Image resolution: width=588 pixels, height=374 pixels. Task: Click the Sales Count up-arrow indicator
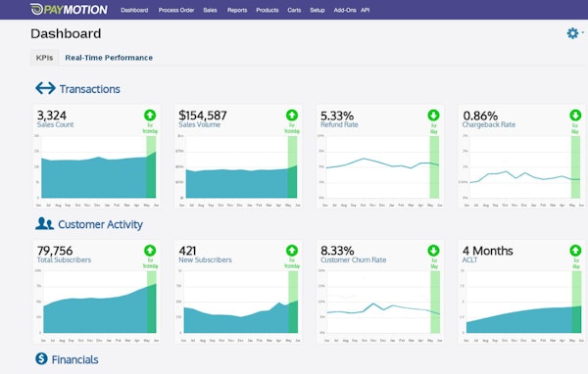click(150, 116)
